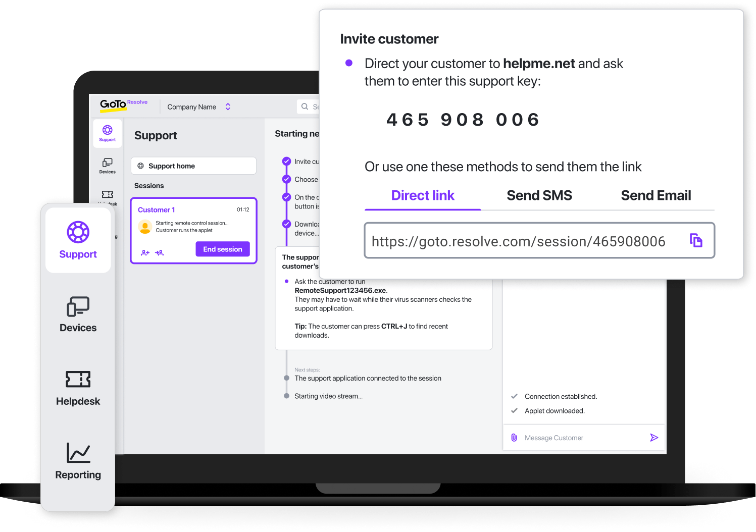Click the 'Starting remote control session…' status text
Screen dimensions: 756x532
(192, 223)
